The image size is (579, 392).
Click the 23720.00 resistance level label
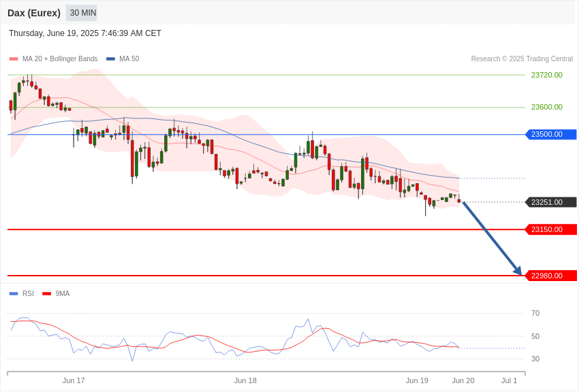(547, 76)
